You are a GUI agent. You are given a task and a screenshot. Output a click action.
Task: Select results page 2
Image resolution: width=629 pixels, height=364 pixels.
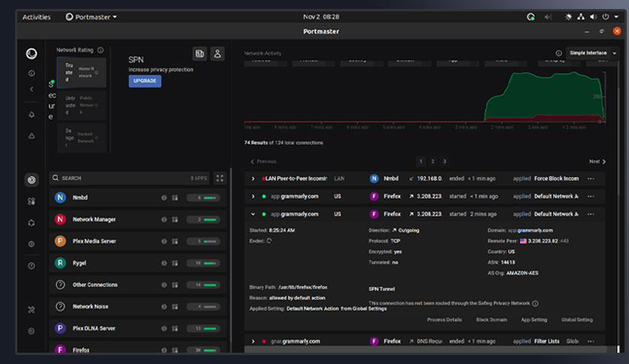point(433,162)
